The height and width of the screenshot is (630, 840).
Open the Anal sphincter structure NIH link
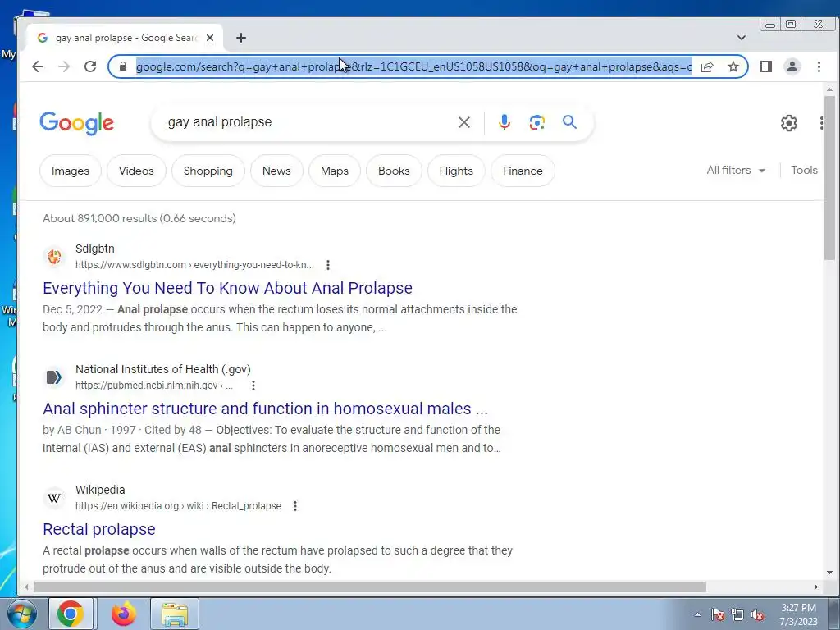point(265,409)
